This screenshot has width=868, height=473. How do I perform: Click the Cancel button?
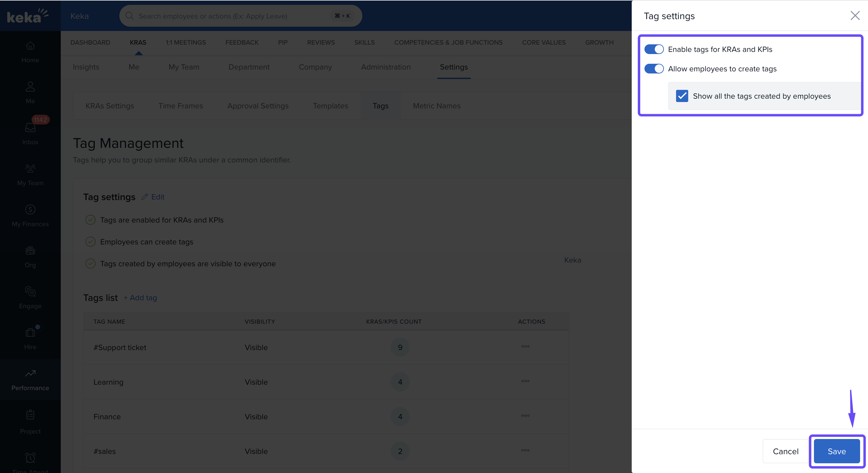pyautogui.click(x=785, y=451)
